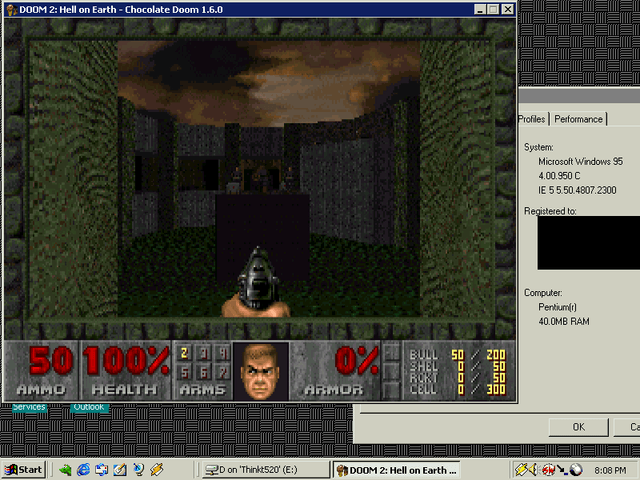Click the 'Pentium(r)' computer text
Viewport: 640px width, 480px height.
[558, 307]
